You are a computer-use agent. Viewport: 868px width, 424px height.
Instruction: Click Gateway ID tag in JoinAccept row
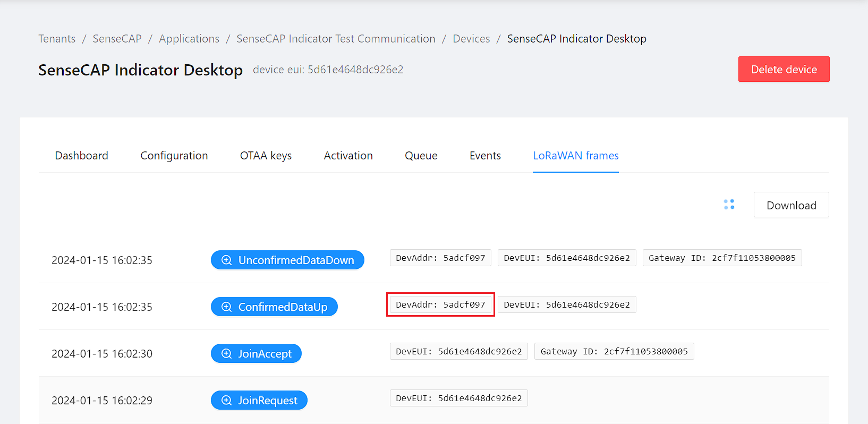pyautogui.click(x=614, y=351)
